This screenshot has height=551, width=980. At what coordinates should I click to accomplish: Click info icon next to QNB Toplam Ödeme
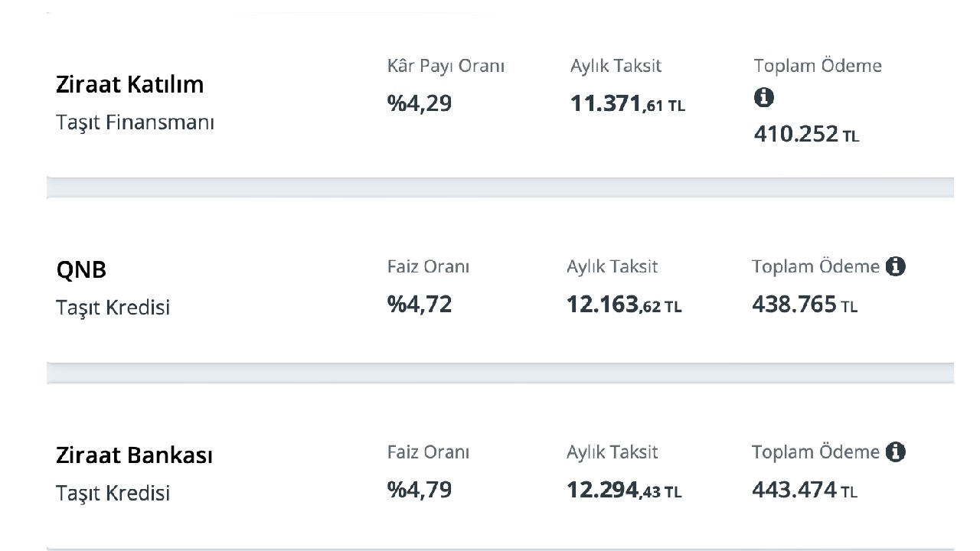click(895, 266)
